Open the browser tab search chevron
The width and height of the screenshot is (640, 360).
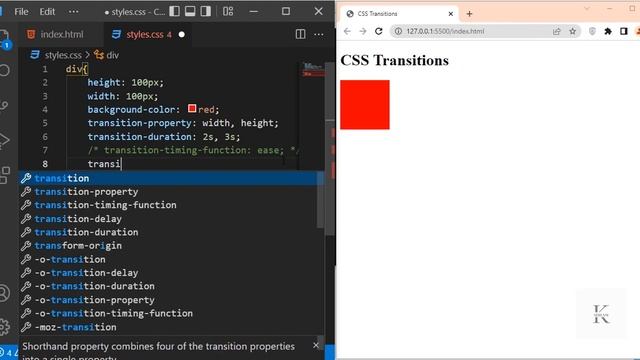point(587,8)
